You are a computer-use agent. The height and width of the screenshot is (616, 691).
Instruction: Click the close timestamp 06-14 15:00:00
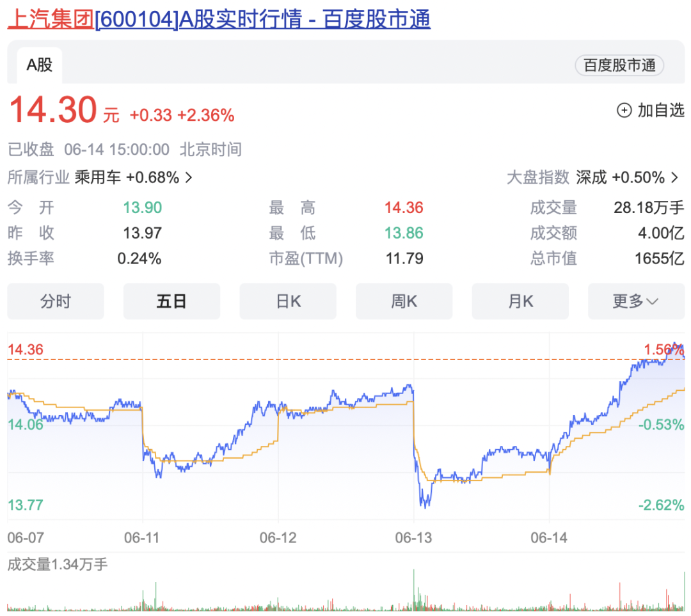(117, 150)
